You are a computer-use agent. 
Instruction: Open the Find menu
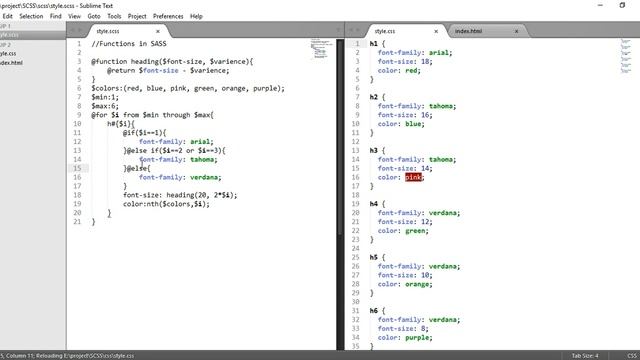tap(56, 16)
